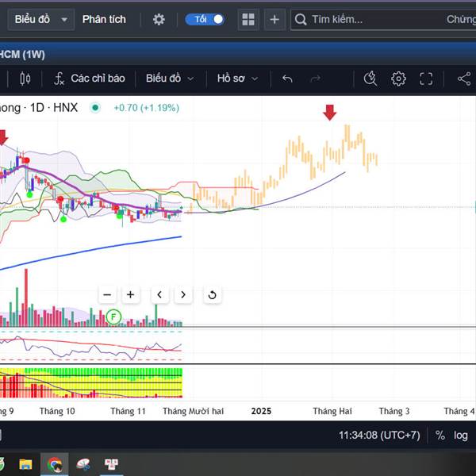This screenshot has height=476, width=476.
Task: Click the green market status dot
Action: click(95, 108)
